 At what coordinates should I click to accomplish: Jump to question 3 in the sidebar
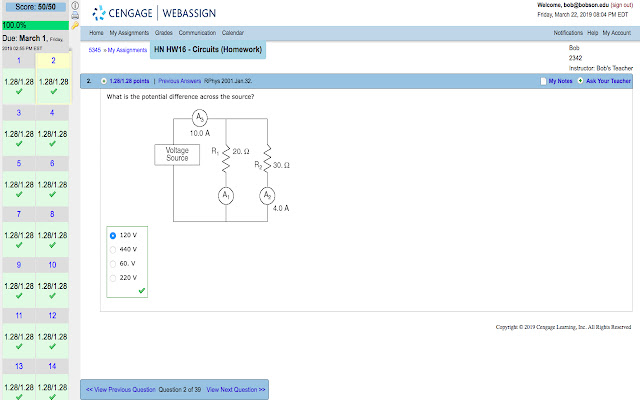pyautogui.click(x=19, y=113)
